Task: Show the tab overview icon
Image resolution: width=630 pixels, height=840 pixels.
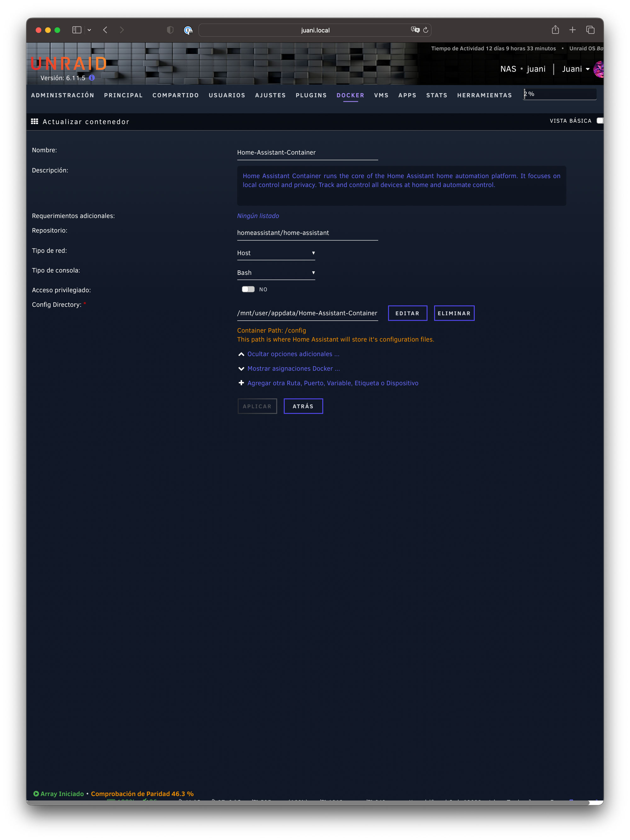Action: coord(590,30)
